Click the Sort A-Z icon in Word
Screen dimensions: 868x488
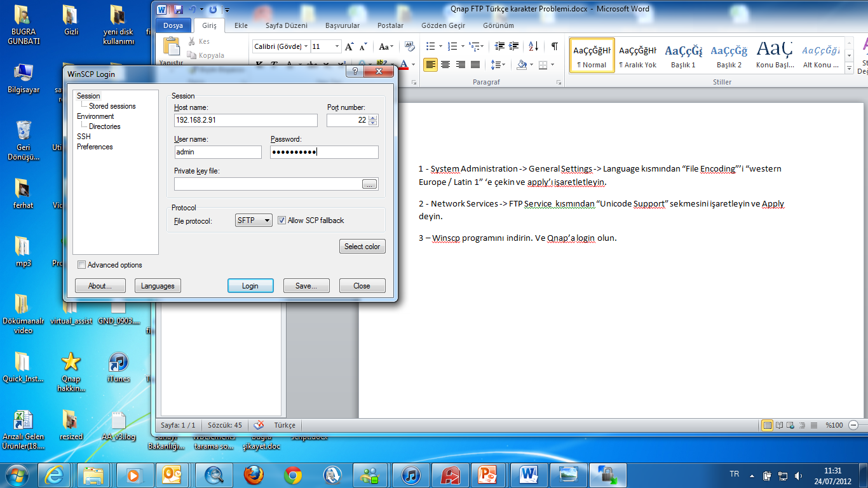coord(534,46)
